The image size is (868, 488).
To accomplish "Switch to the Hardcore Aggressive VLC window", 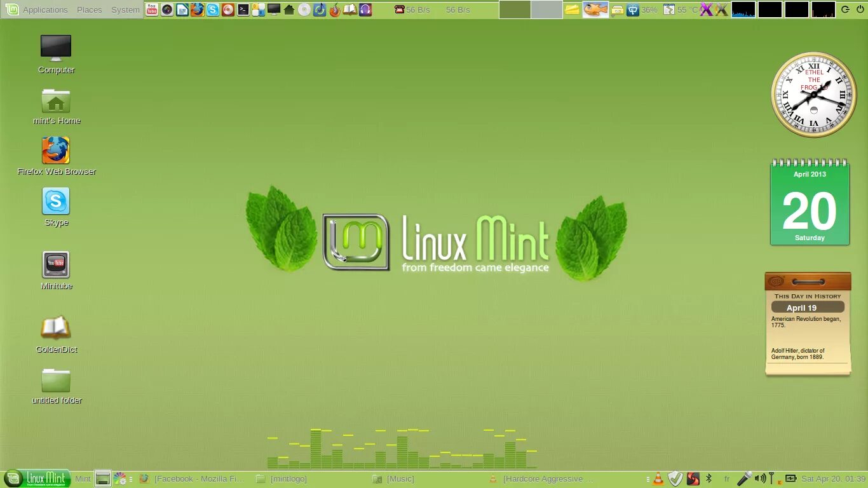I will (541, 479).
